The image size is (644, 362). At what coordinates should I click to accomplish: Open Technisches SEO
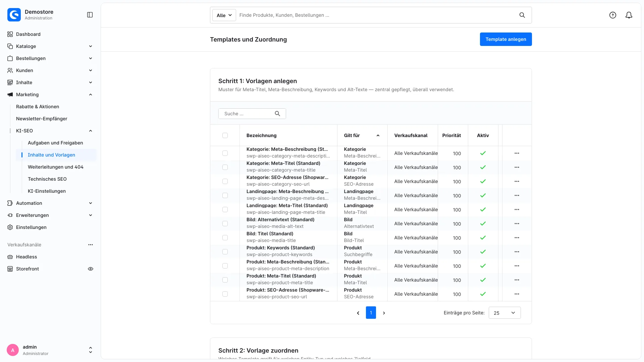coord(47,179)
